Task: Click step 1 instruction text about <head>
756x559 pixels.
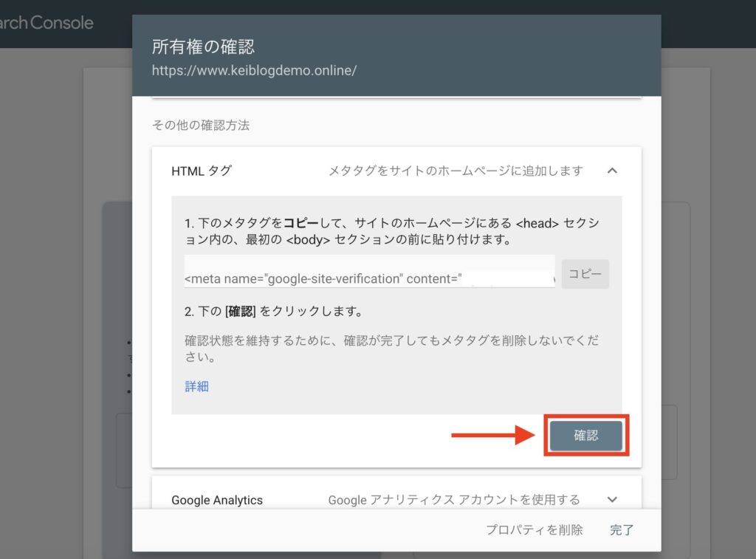Action: click(x=391, y=230)
